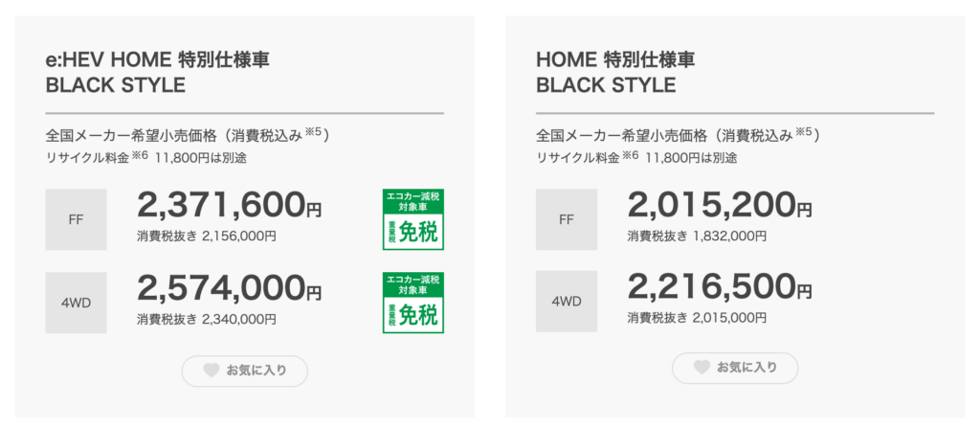This screenshot has width=980, height=429.
Task: Open footnote ※6 in HOME recycle fee
Action: pyautogui.click(x=630, y=154)
